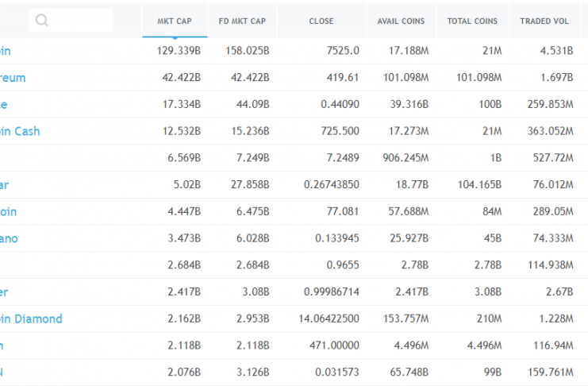Sort by TRADED VOL column header
This screenshot has height=386, width=588.
pos(544,21)
